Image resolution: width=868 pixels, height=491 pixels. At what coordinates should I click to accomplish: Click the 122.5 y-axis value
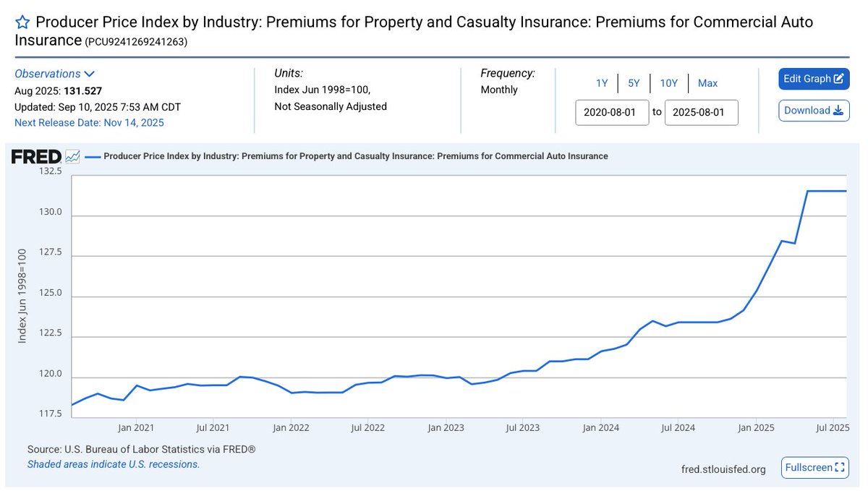coord(49,334)
